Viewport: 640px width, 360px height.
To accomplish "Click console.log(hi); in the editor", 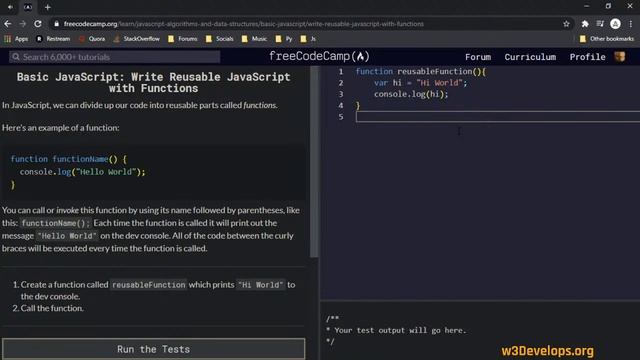I will click(411, 94).
